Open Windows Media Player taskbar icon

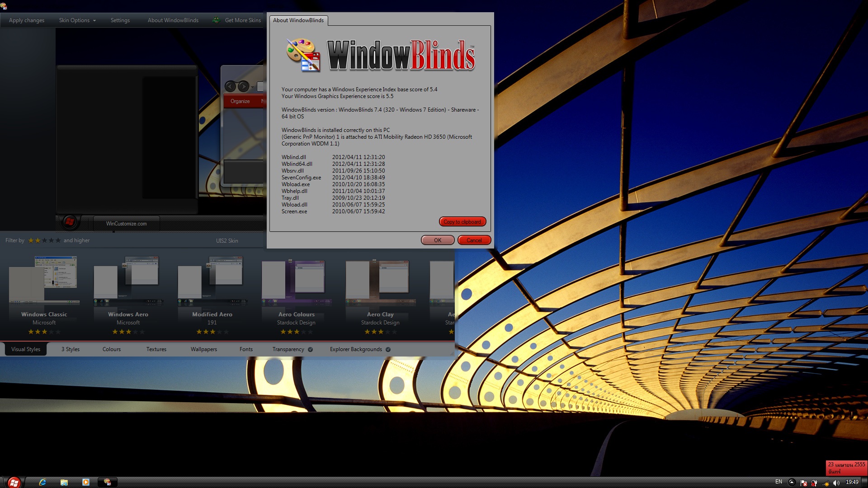pyautogui.click(x=86, y=482)
